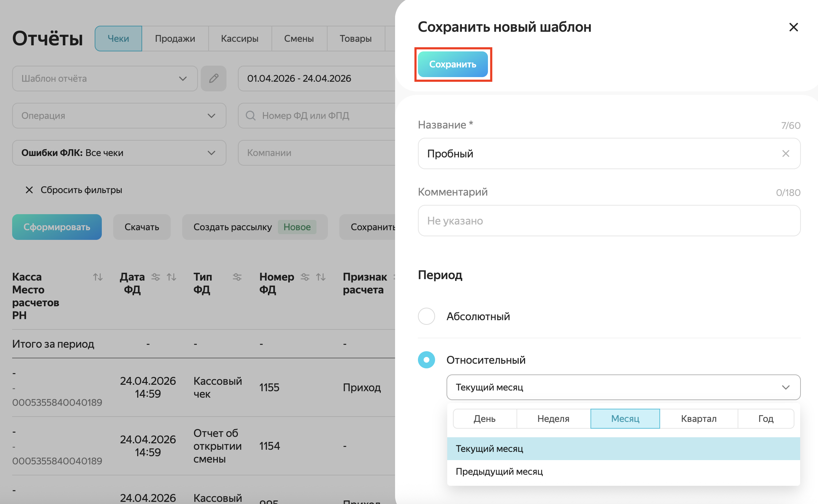
Task: Select Относительный period radio
Action: click(x=427, y=360)
